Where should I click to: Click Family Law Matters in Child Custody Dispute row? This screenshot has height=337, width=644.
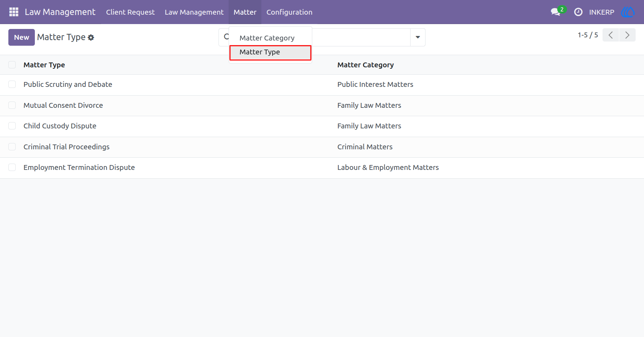(369, 126)
